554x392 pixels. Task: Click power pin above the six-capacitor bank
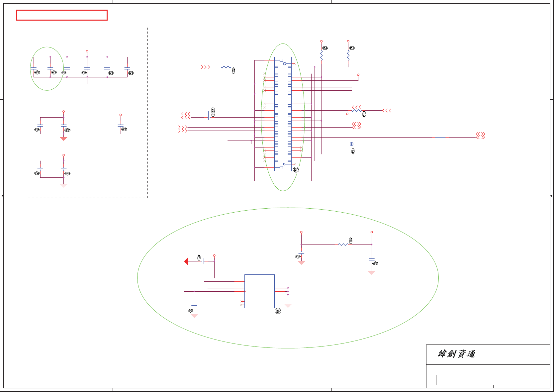(x=87, y=51)
